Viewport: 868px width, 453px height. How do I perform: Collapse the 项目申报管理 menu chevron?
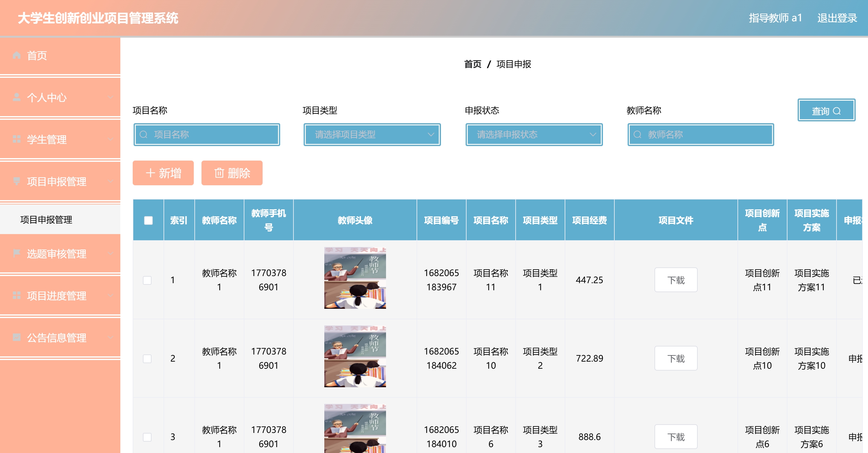[x=110, y=181]
